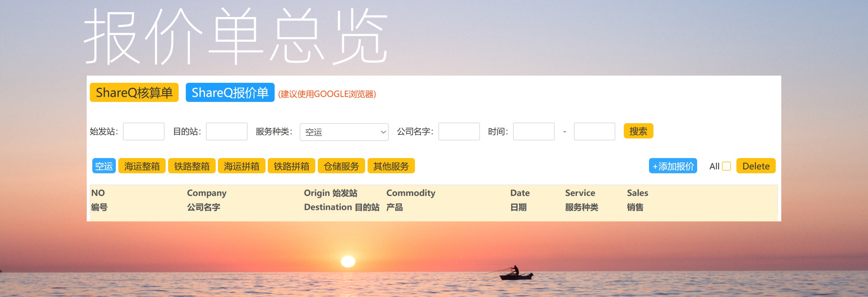The width and height of the screenshot is (868, 297).
Task: Open the 铁路拼箱 tab
Action: [291, 166]
